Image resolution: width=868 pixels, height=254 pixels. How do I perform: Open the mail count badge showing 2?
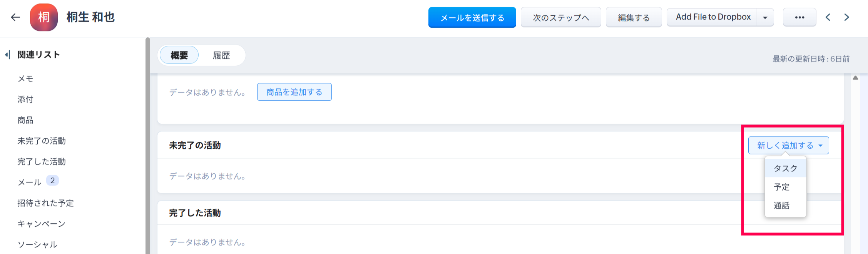[x=52, y=181]
